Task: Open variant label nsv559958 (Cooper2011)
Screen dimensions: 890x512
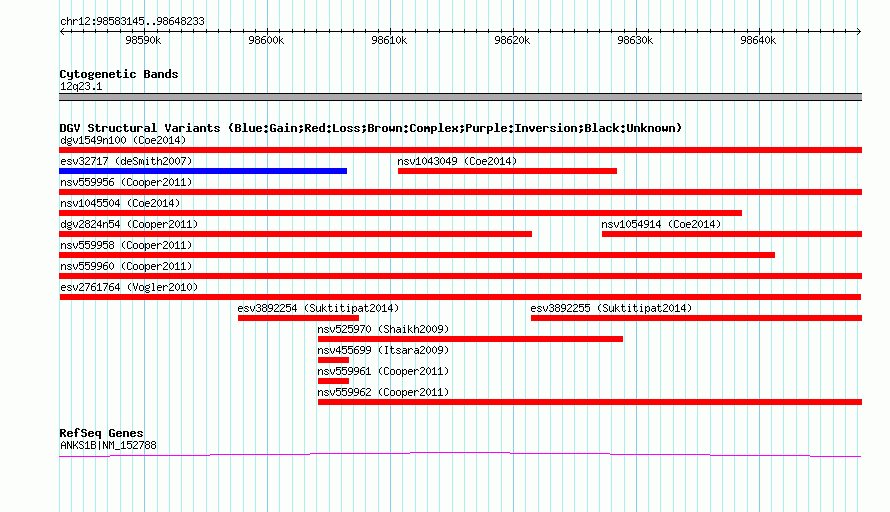Action: point(126,245)
